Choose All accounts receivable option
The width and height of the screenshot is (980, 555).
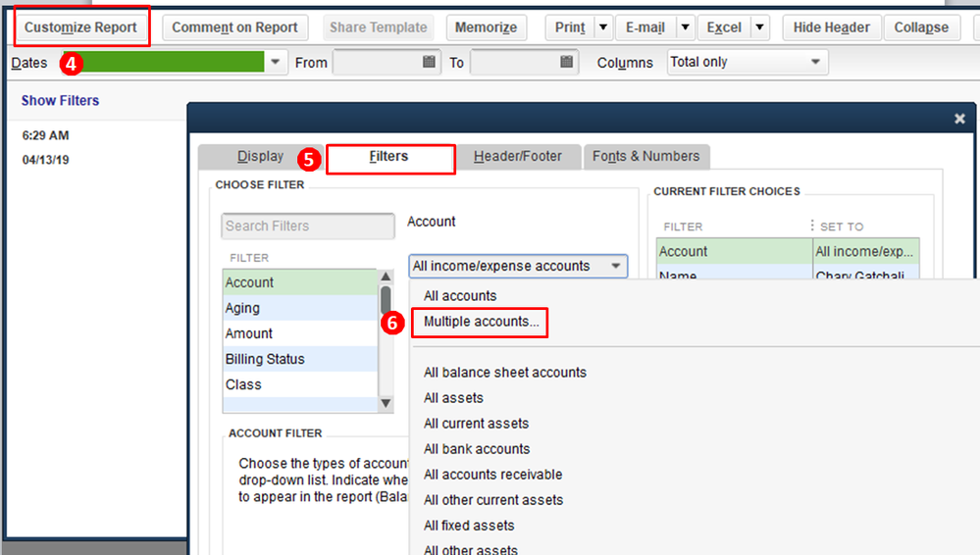coord(493,475)
